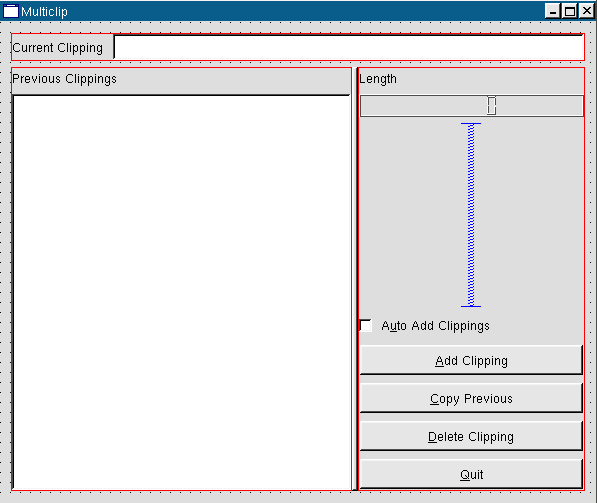Click the Length slider track left of handle
Image resolution: width=597 pixels, height=503 pixels.
(x=423, y=105)
